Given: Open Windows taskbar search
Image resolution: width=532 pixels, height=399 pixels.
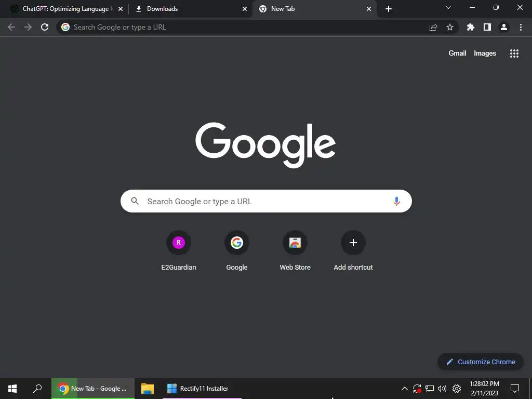Looking at the screenshot, I should pyautogui.click(x=37, y=389).
